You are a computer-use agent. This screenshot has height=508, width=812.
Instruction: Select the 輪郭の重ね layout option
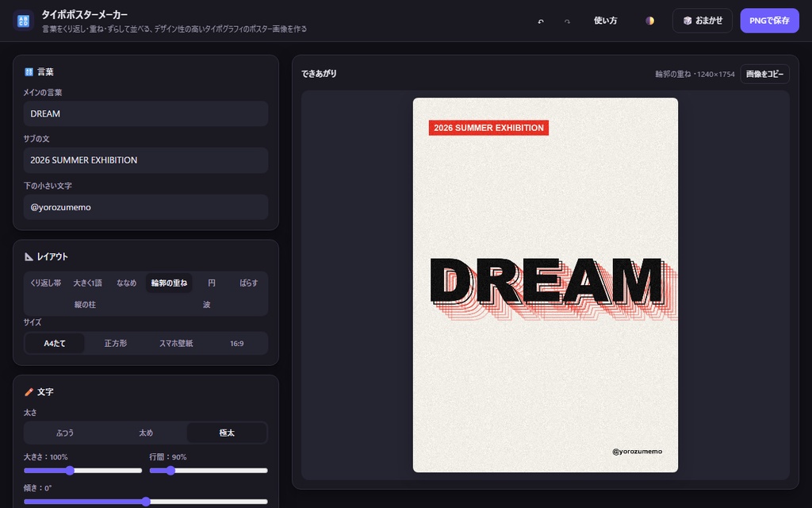[x=169, y=283]
